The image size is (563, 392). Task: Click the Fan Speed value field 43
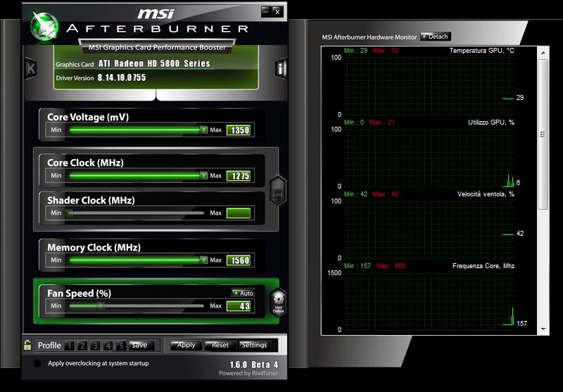(x=239, y=306)
